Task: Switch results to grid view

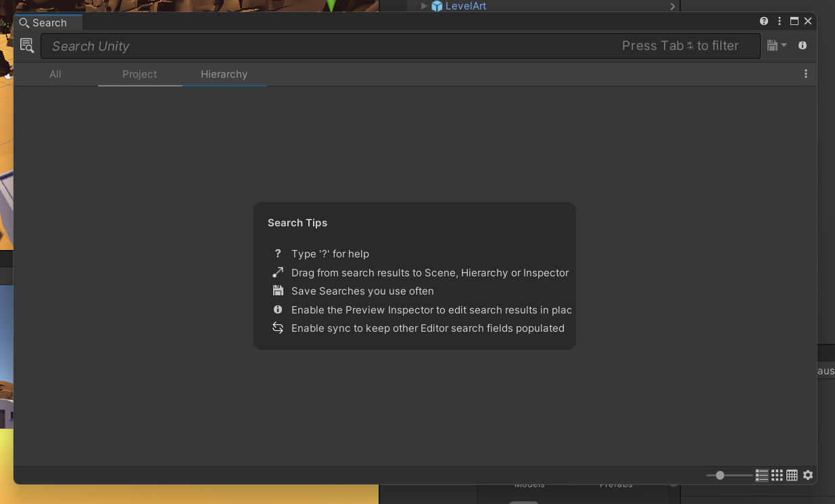Action: pos(778,476)
